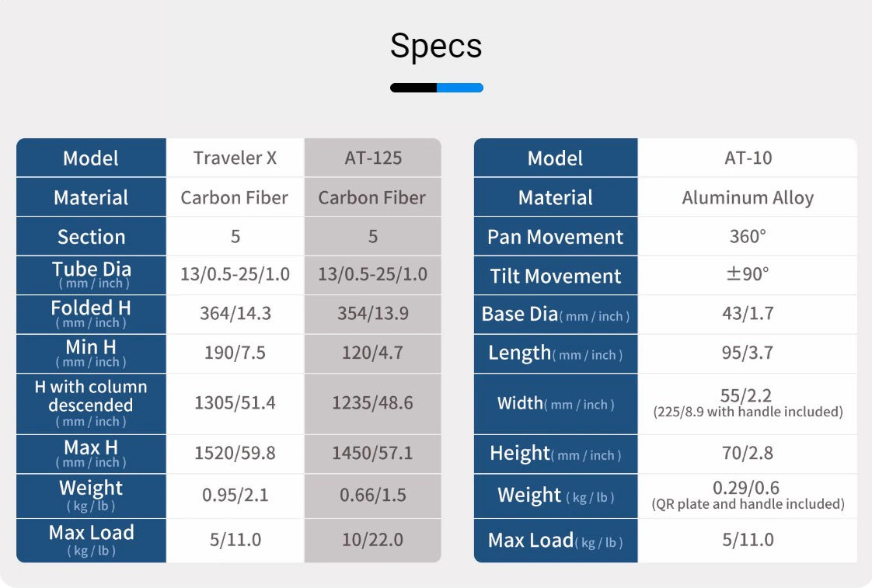Click the 'Tilt Movement' row label
872x588 pixels.
pos(556,277)
